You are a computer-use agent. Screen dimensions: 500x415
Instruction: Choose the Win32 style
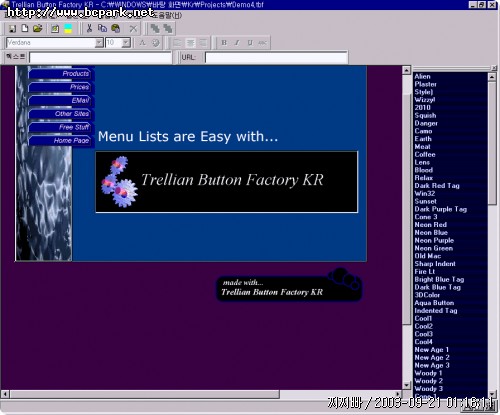pyautogui.click(x=425, y=193)
